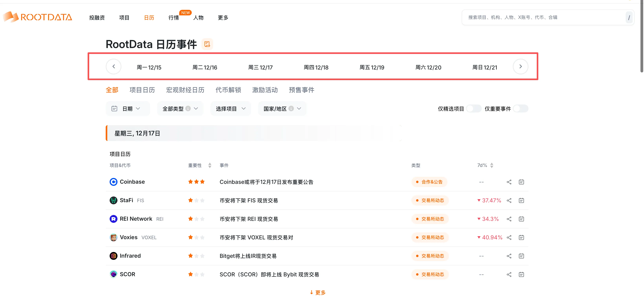
Task: Click add-to-calendar icon in StaFi row
Action: coord(521,201)
